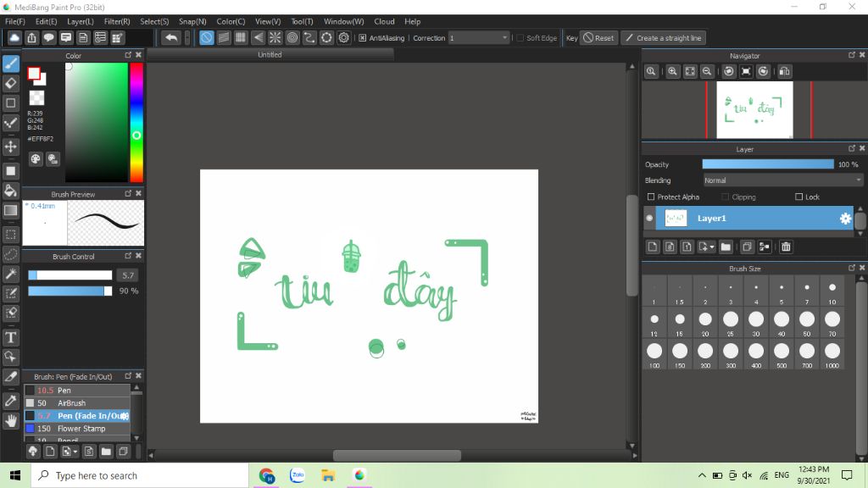Select the Lasso tool
This screenshot has width=868, height=488.
[x=10, y=254]
